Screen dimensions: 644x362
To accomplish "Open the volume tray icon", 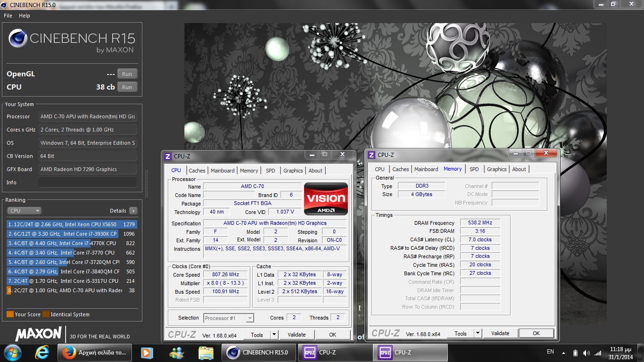I will (586, 353).
